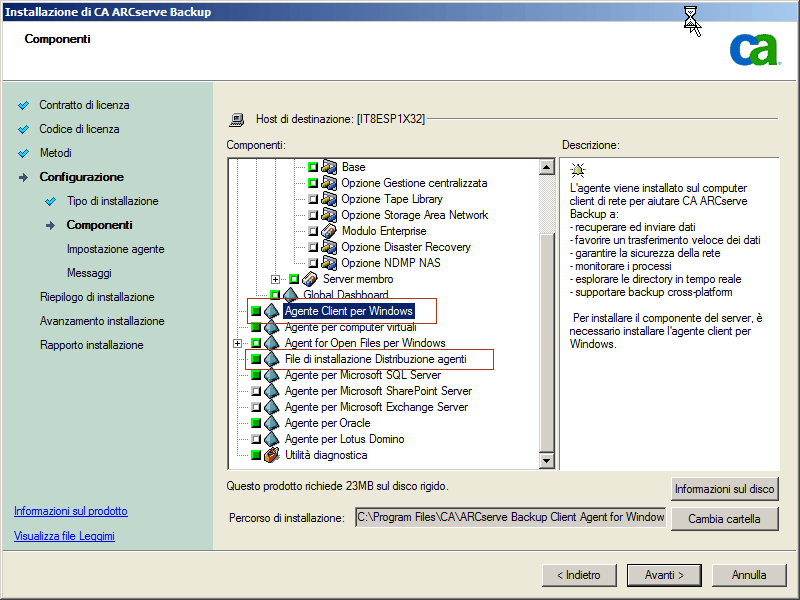Viewport: 800px width, 600px height.
Task: Toggle Agente Client per Windows checkbox
Action: [256, 311]
